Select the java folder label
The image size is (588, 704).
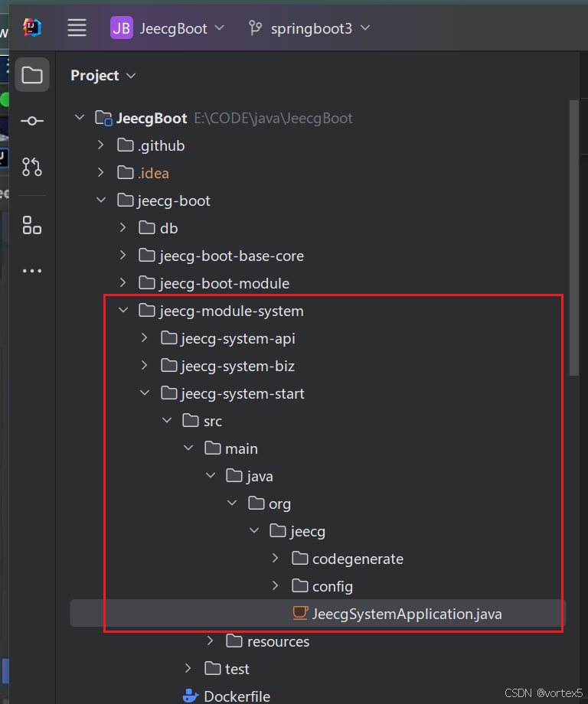point(260,477)
